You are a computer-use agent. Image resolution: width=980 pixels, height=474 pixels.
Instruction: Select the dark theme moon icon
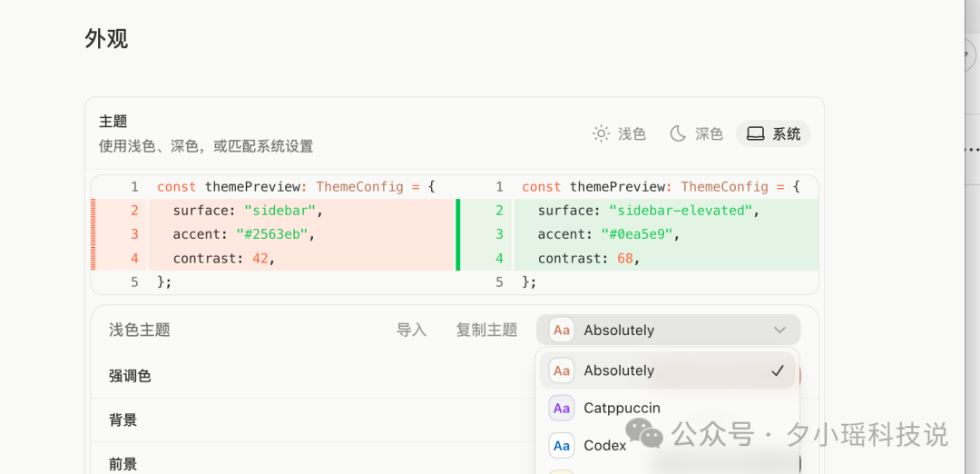coord(678,133)
